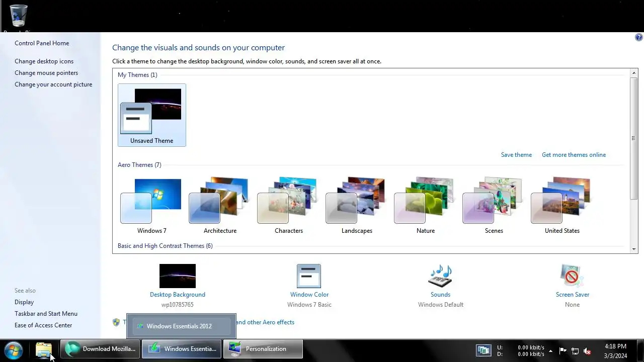The width and height of the screenshot is (644, 362).
Task: Click 'Basic and High Contrast Themes (6)' heading
Action: tap(165, 246)
